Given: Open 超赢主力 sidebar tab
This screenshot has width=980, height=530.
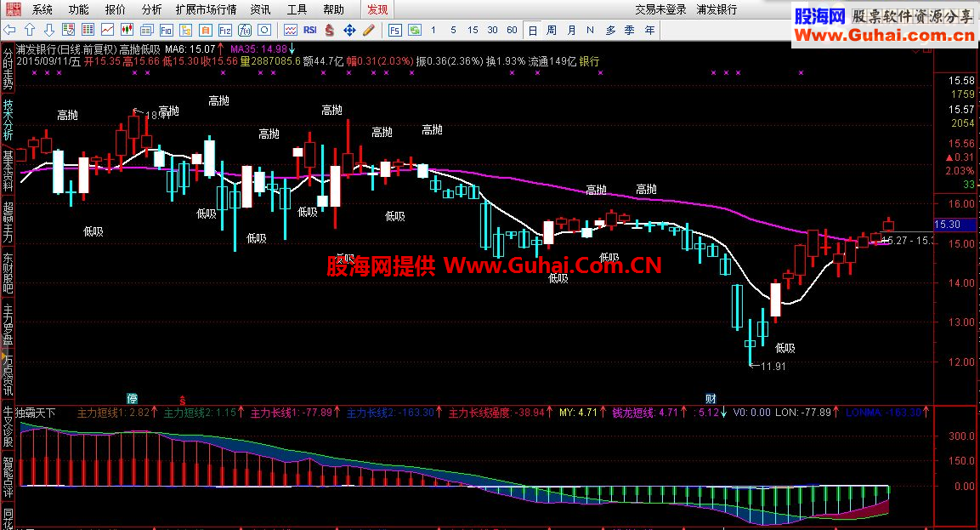Looking at the screenshot, I should [x=8, y=221].
